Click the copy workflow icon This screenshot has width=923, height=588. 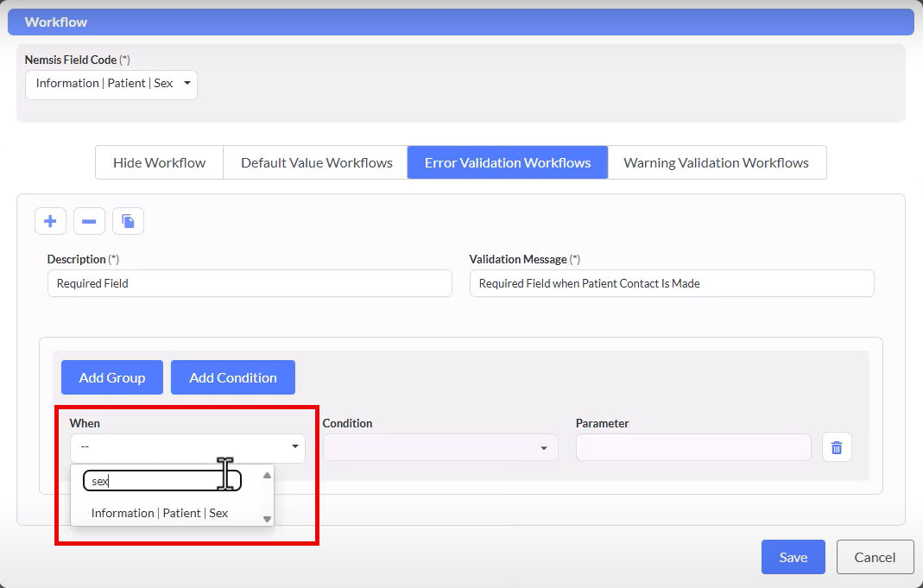pyautogui.click(x=128, y=222)
